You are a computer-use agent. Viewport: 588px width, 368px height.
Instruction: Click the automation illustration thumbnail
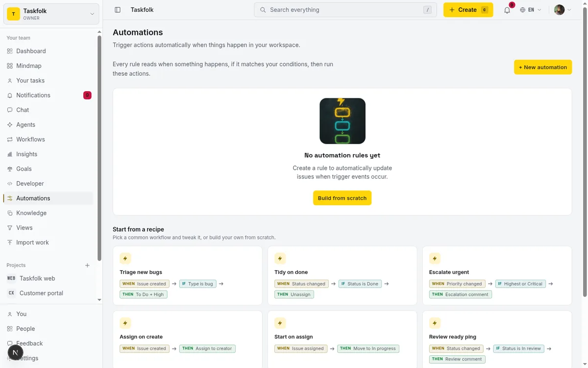point(343,121)
